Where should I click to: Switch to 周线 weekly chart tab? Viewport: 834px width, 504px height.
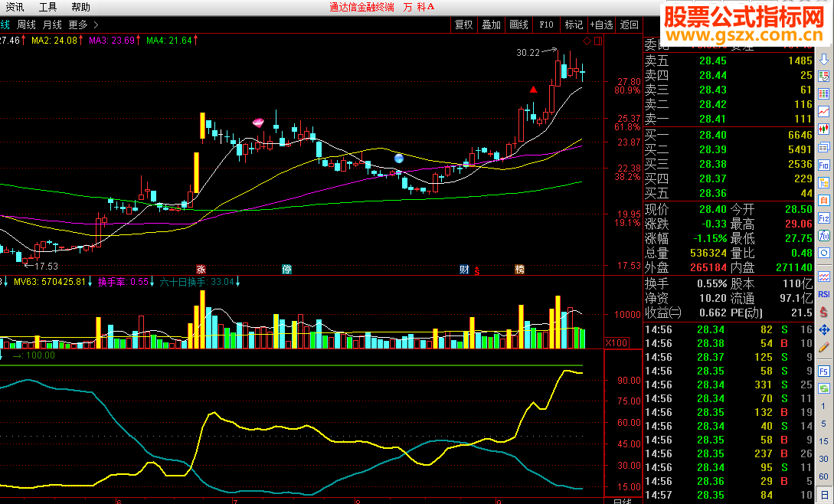click(x=26, y=25)
